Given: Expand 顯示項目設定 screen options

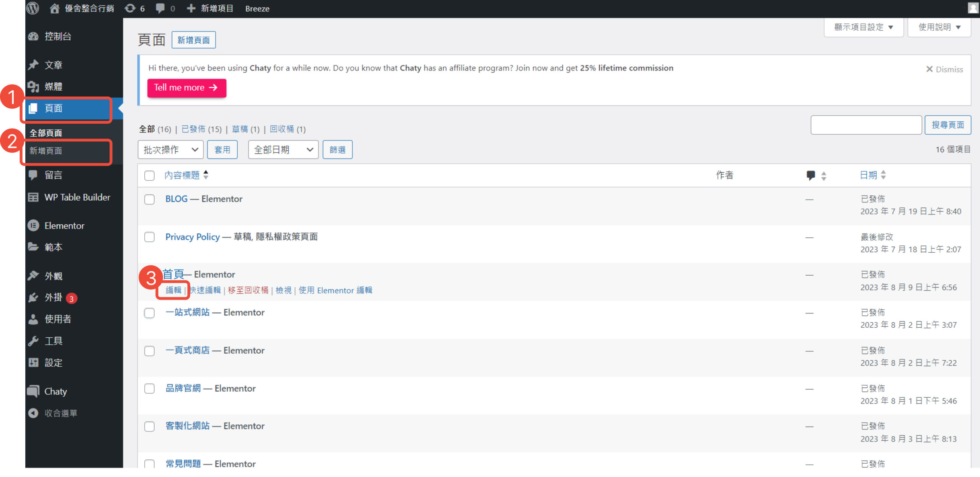Looking at the screenshot, I should [x=863, y=27].
